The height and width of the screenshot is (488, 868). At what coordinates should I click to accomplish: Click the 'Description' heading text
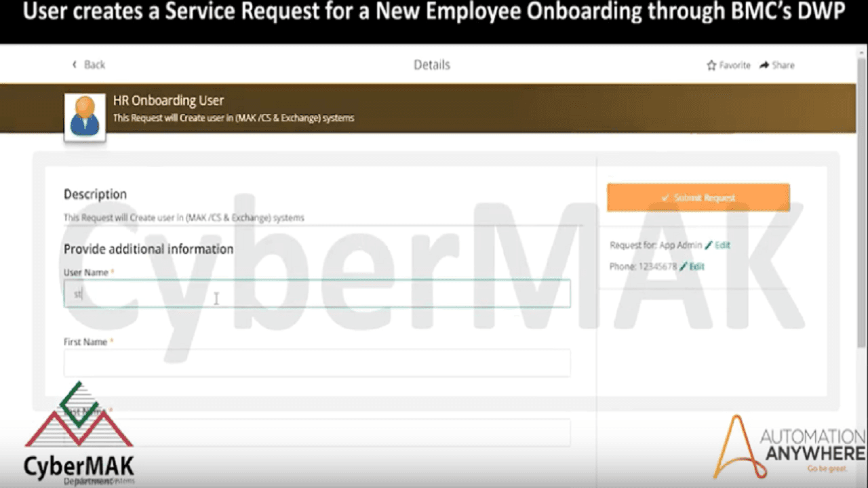coord(95,195)
